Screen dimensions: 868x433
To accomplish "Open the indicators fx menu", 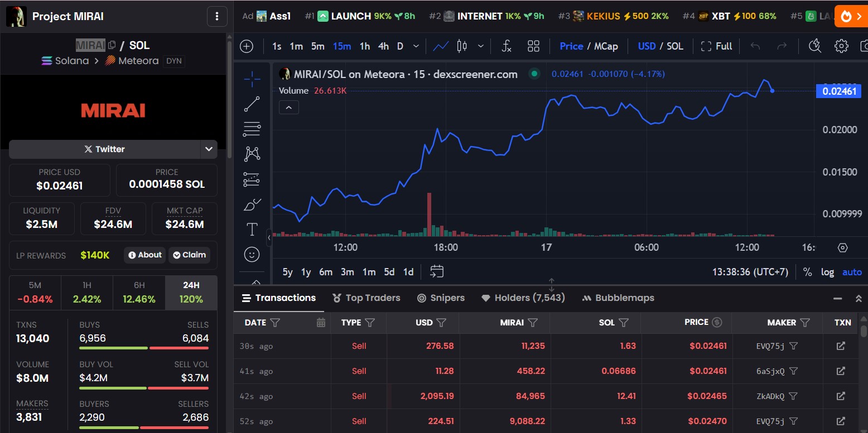I will pyautogui.click(x=506, y=46).
